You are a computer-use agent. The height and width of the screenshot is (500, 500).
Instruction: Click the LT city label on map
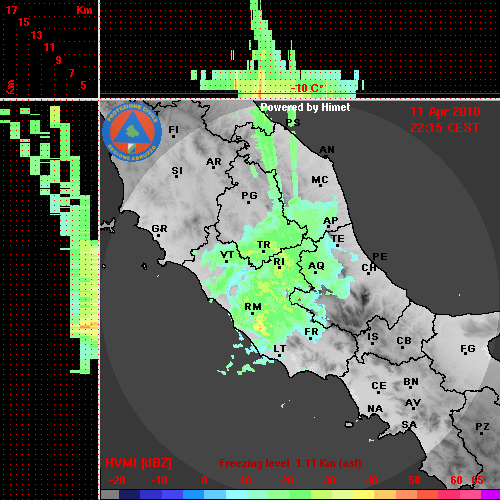[x=279, y=349]
